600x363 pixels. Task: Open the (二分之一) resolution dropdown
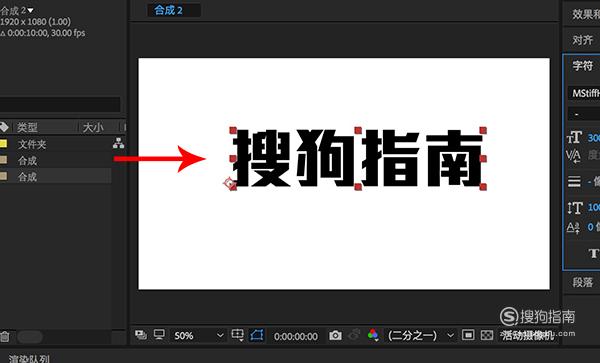[421, 336]
